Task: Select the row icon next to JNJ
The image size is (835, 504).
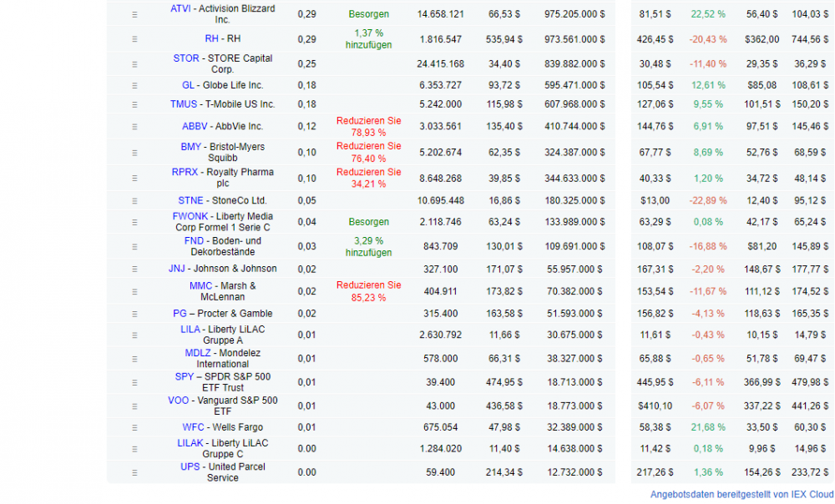Action: [x=134, y=269]
